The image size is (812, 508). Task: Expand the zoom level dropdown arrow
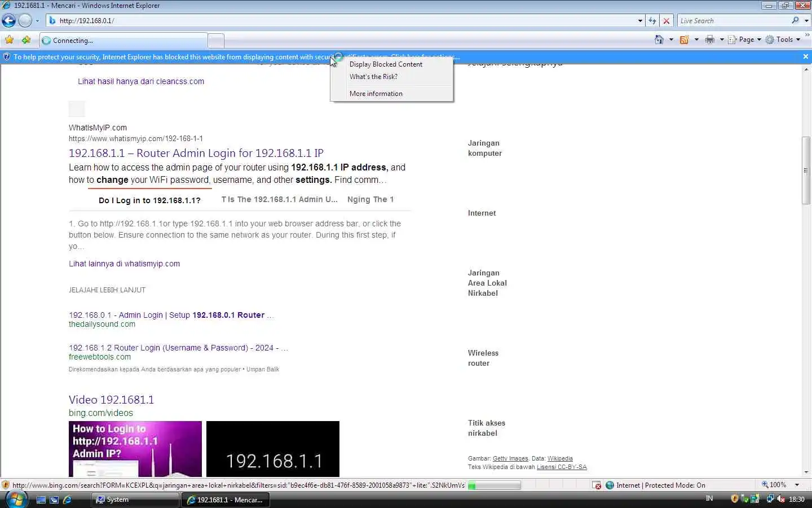[797, 484]
